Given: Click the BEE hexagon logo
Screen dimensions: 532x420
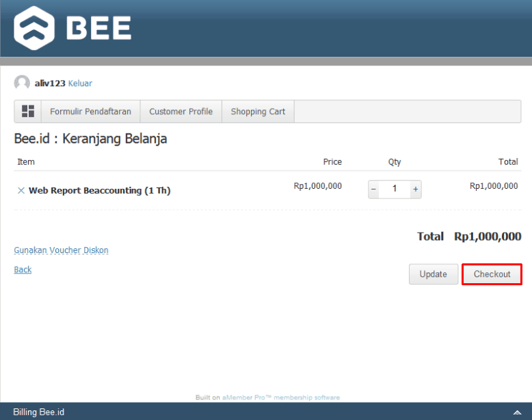Looking at the screenshot, I should pyautogui.click(x=34, y=28).
